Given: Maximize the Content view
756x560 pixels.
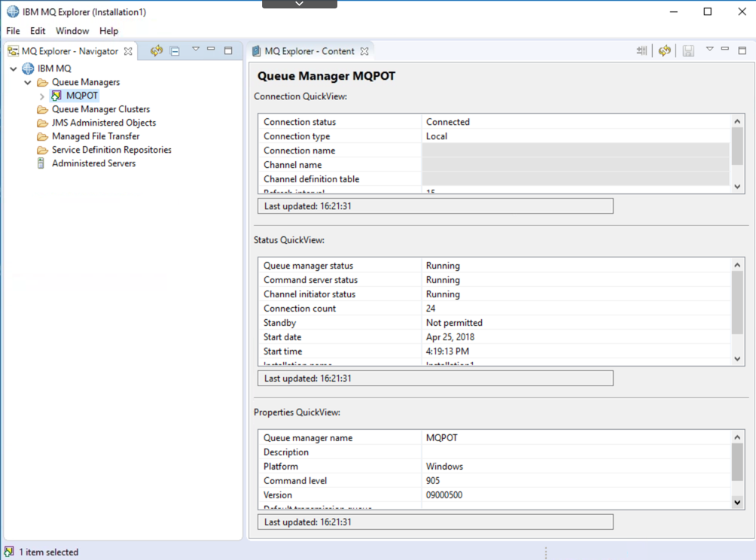Looking at the screenshot, I should (742, 50).
